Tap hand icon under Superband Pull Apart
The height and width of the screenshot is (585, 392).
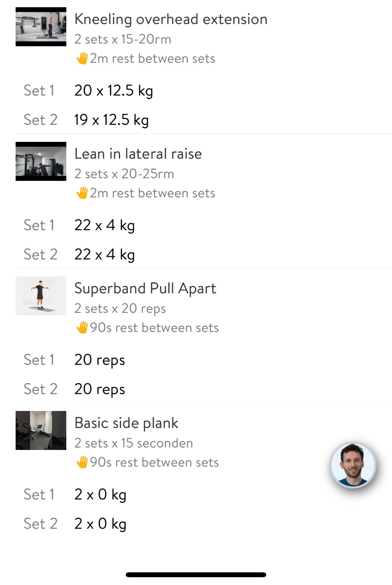pyautogui.click(x=82, y=328)
